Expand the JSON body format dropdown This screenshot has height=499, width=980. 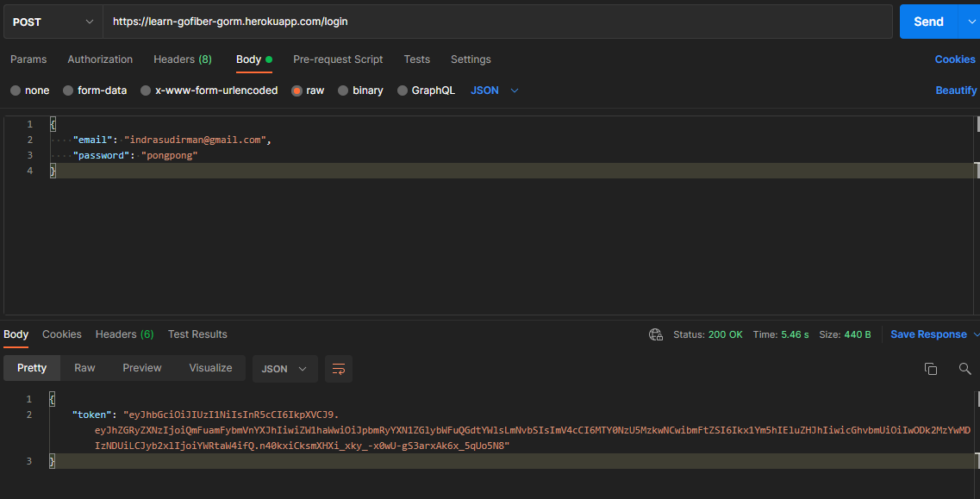[x=495, y=90]
